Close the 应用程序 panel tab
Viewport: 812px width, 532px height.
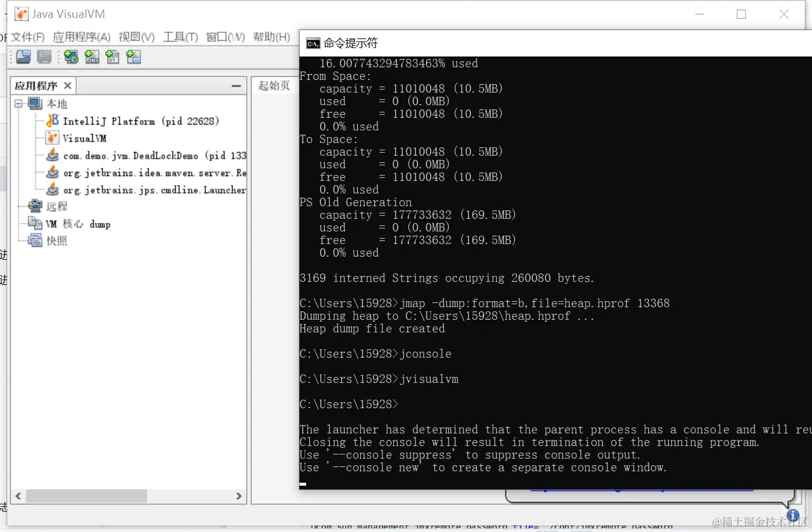[x=67, y=86]
